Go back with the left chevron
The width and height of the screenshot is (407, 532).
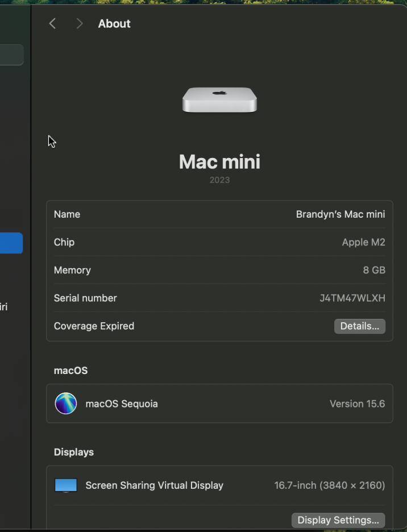(x=52, y=24)
